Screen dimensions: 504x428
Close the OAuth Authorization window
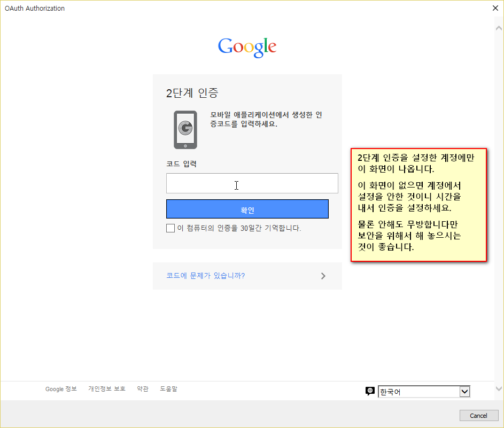tap(495, 8)
